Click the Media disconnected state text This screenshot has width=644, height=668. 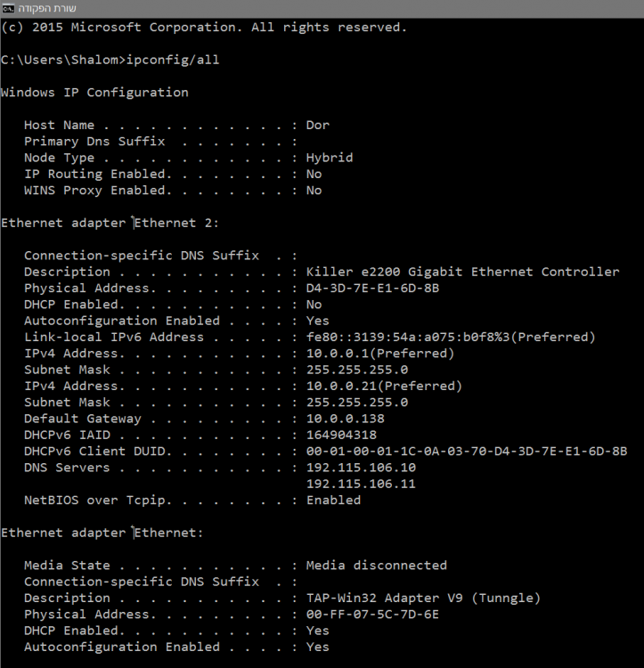(x=377, y=566)
